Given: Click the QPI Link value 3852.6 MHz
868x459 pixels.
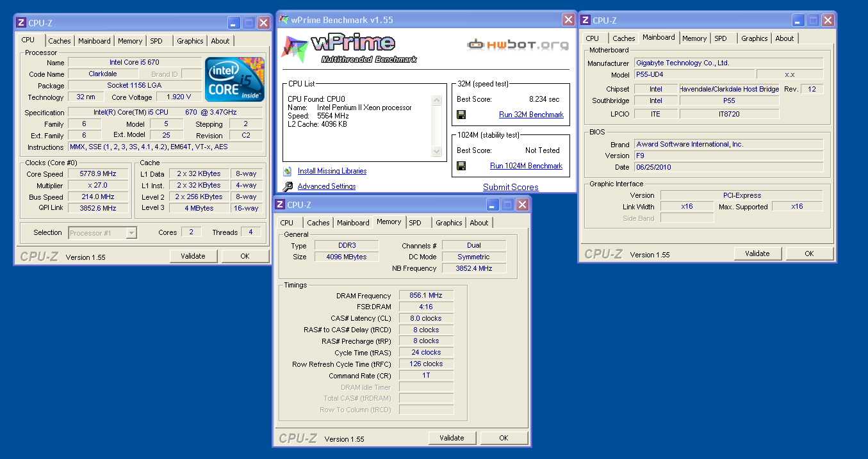Looking at the screenshot, I should [98, 209].
